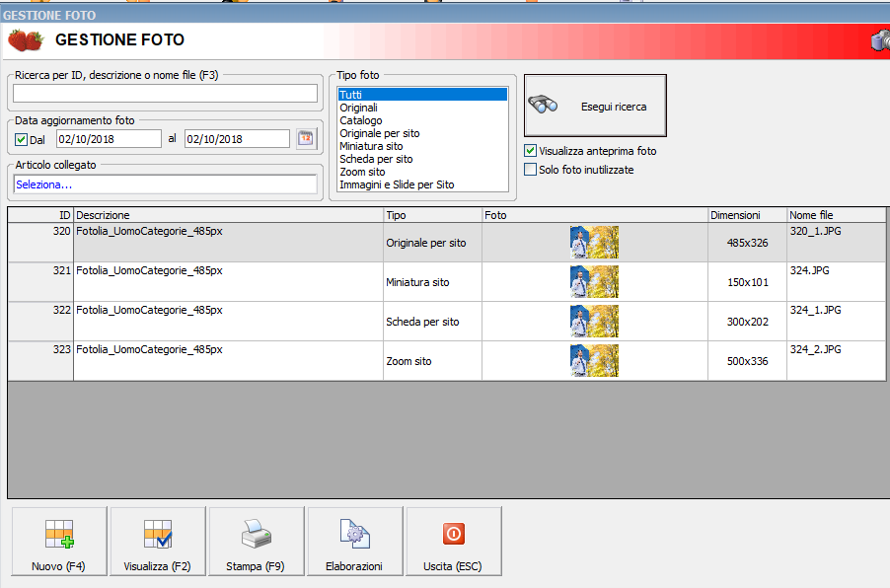Click the Dimensioni column header
The width and height of the screenshot is (890, 588).
click(747, 215)
